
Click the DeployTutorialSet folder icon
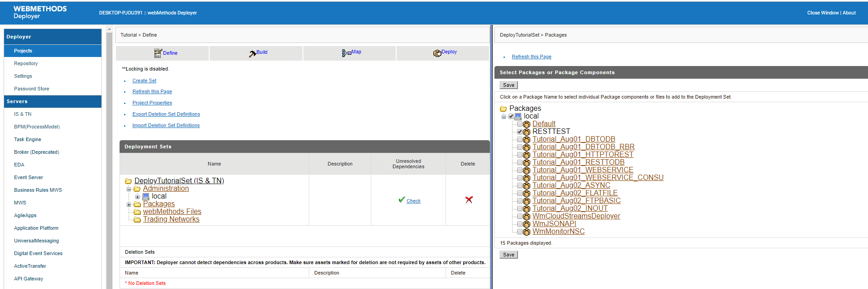128,181
